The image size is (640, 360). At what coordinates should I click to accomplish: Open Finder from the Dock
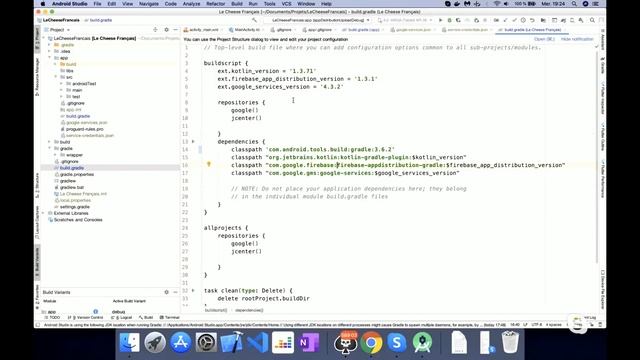pyautogui.click(x=129, y=342)
